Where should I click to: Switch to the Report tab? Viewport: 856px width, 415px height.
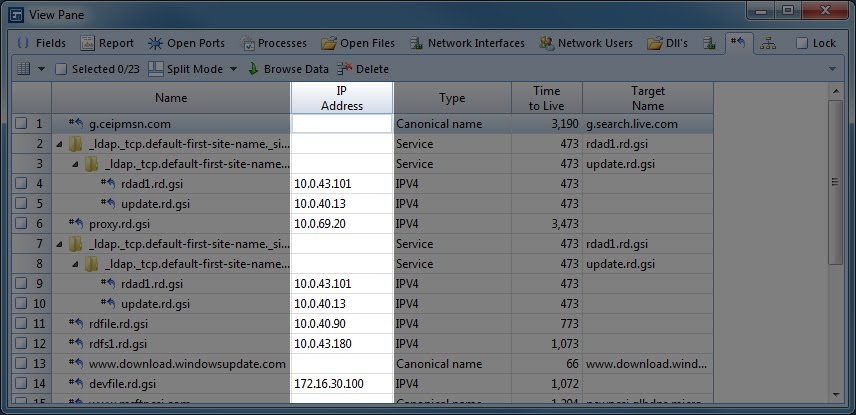click(106, 43)
